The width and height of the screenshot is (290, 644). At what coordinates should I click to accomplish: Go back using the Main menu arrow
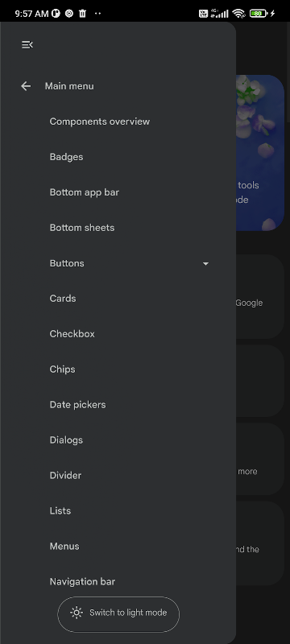click(x=26, y=86)
